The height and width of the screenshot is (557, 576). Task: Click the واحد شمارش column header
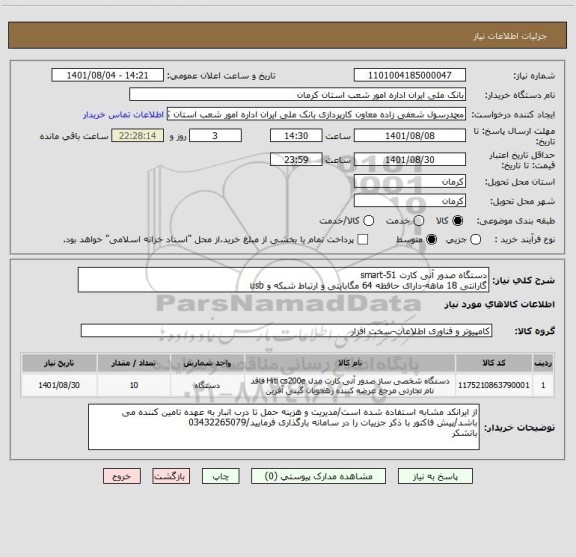[207, 363]
